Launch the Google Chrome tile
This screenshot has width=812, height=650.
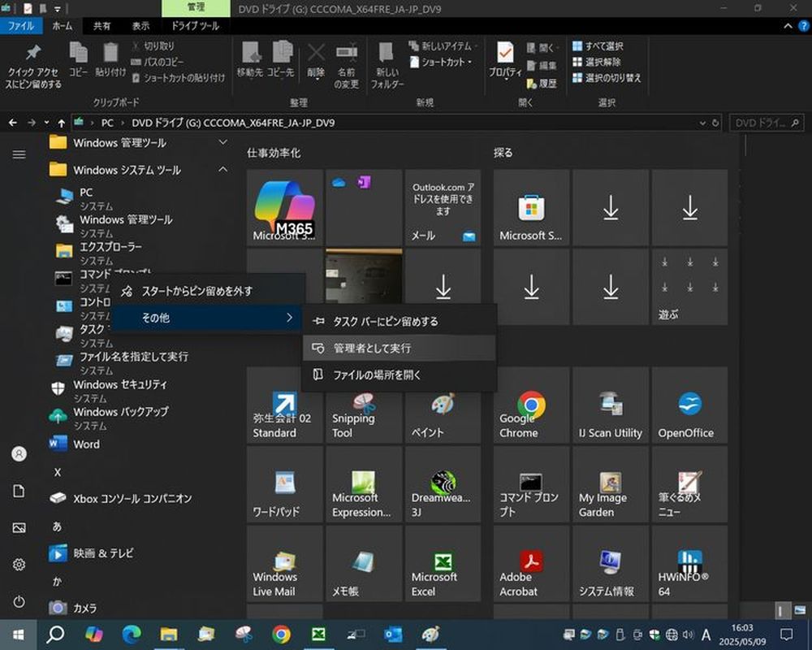pos(531,405)
